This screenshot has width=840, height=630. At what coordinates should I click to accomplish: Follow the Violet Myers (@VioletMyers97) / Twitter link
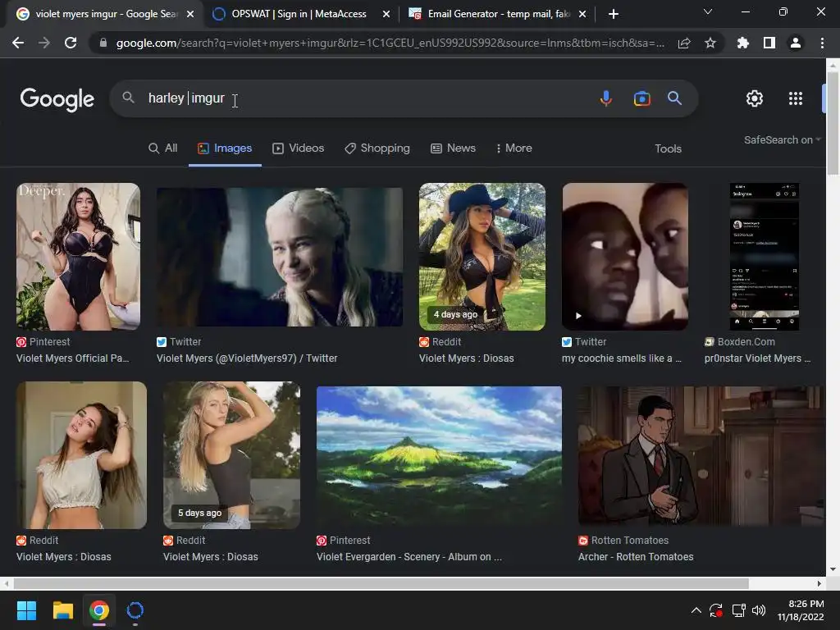click(x=247, y=358)
